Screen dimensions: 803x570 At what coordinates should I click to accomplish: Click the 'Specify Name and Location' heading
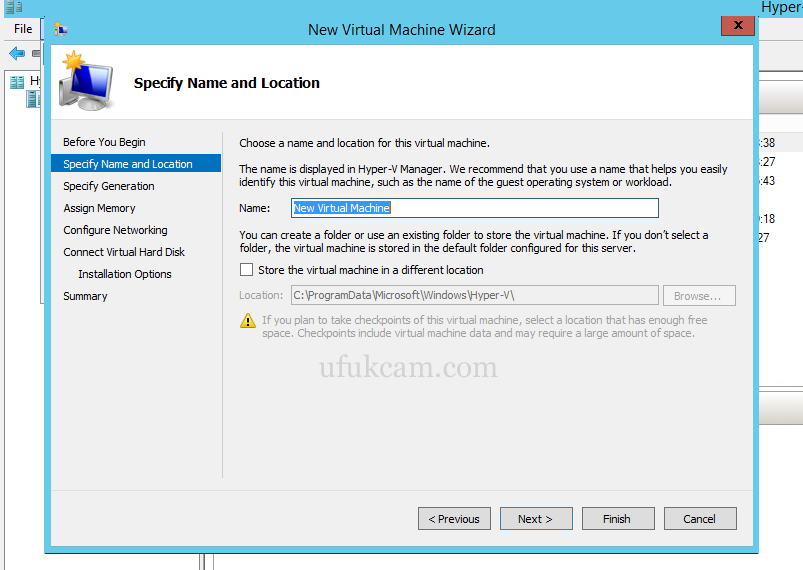coord(226,83)
